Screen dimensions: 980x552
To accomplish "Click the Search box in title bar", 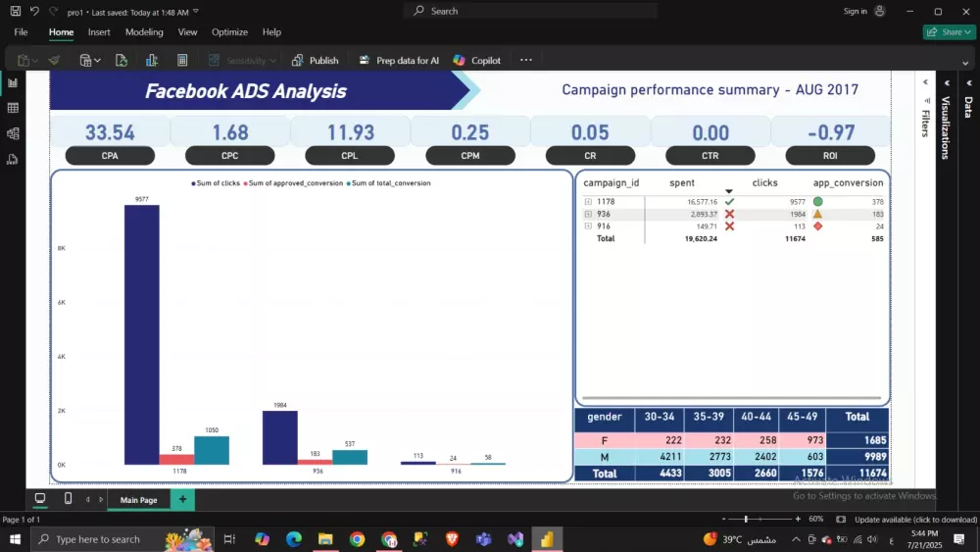I will [531, 11].
